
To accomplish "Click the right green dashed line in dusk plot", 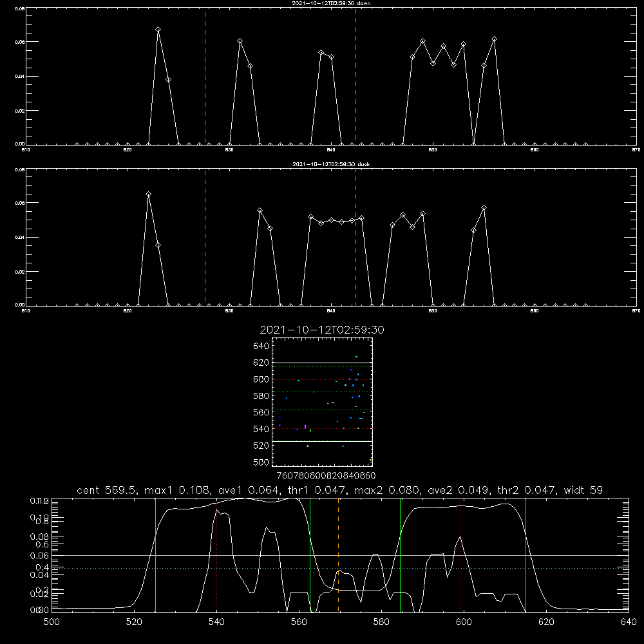I will [x=355, y=238].
